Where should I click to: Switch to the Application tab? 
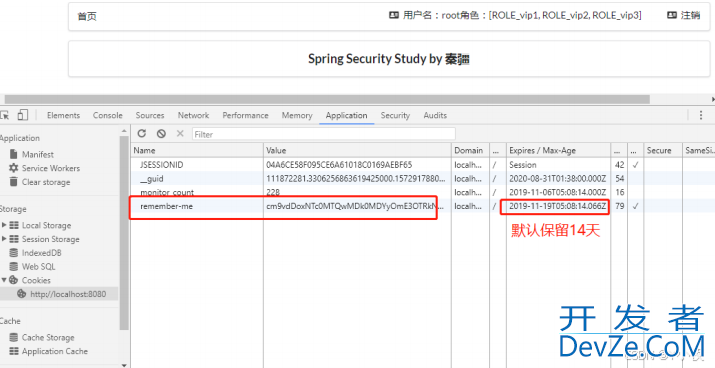[x=347, y=115]
